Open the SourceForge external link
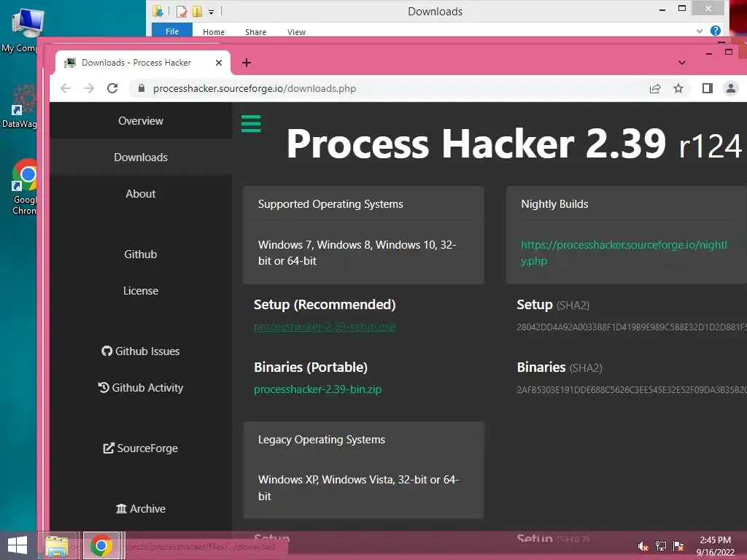Image resolution: width=747 pixels, height=560 pixels. point(141,448)
